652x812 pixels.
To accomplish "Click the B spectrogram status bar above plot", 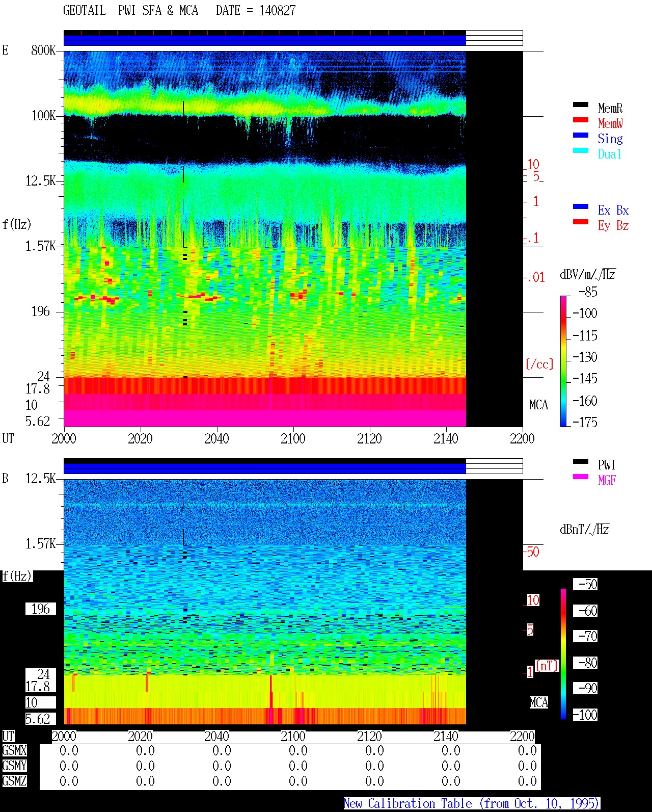I will [x=293, y=466].
